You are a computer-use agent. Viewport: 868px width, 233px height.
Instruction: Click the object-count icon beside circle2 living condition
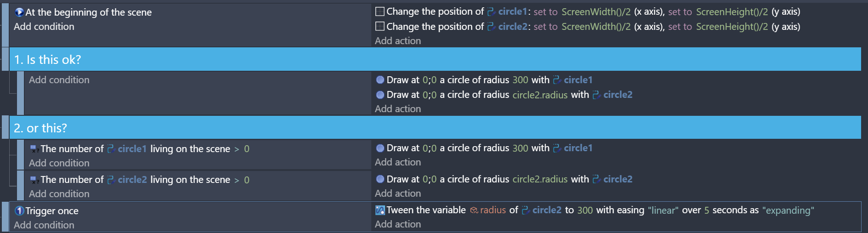pos(34,180)
